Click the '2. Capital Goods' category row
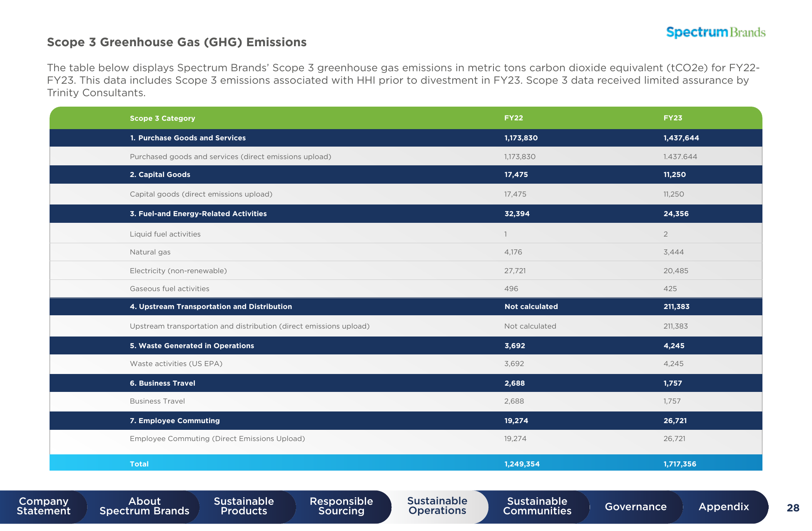812x531 pixels. (406, 175)
